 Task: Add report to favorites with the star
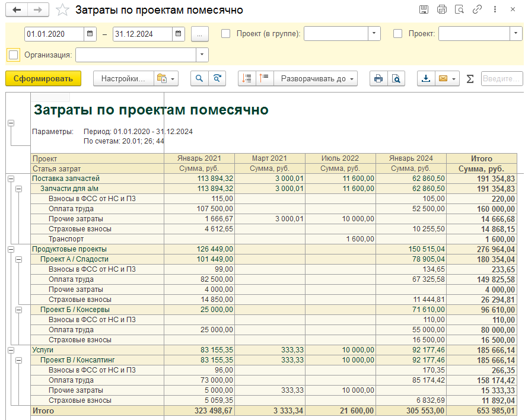click(62, 10)
